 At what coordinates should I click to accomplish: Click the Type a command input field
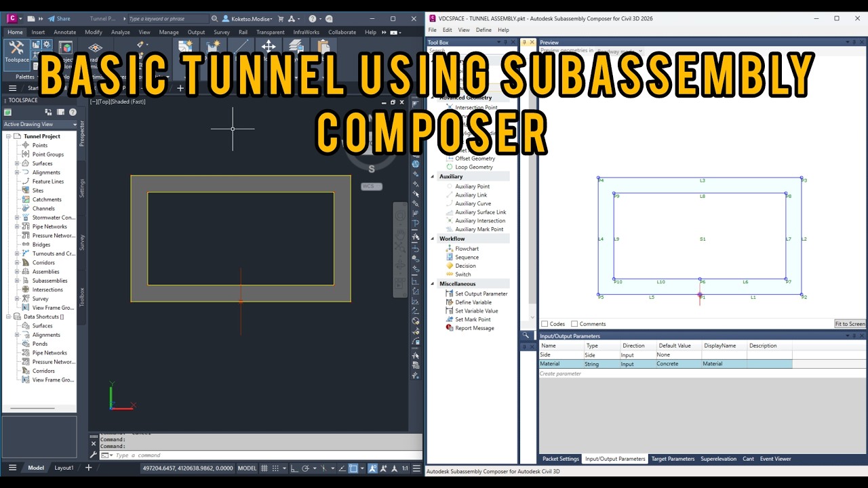pyautogui.click(x=261, y=455)
